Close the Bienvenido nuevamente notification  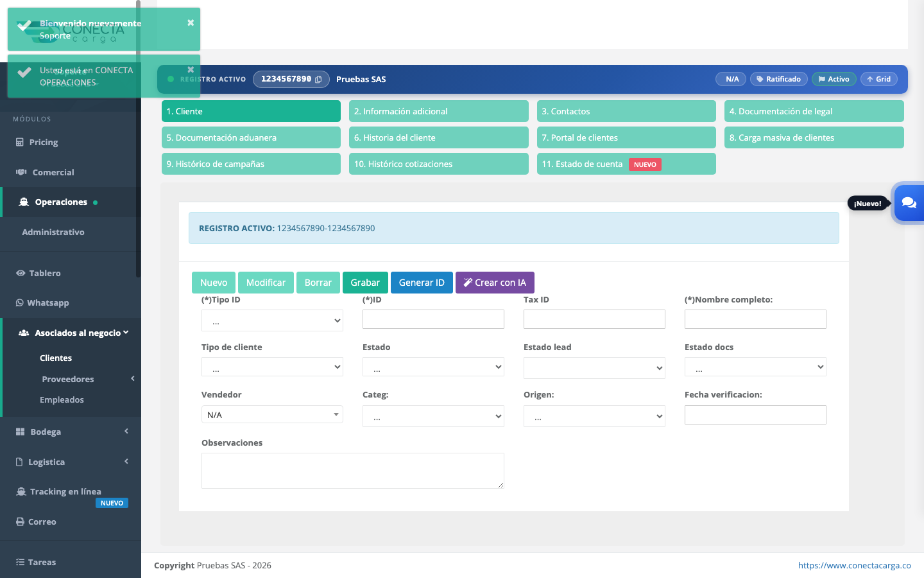(x=191, y=22)
